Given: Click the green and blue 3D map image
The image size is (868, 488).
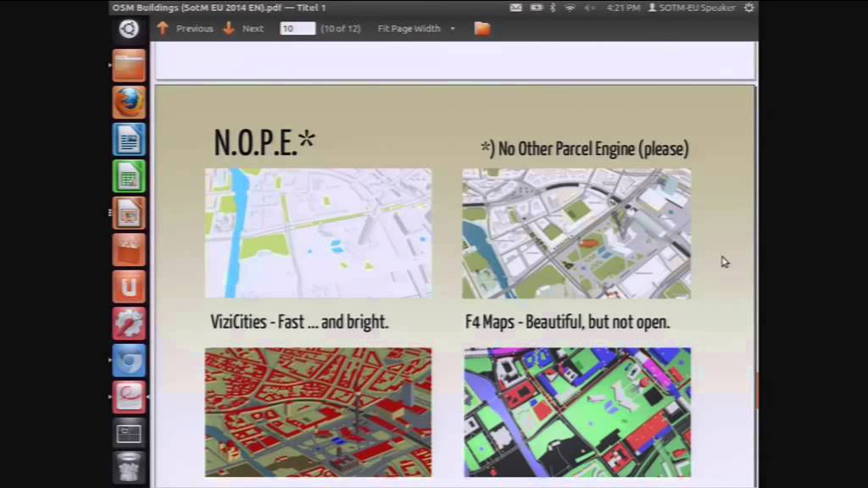Looking at the screenshot, I should click(x=577, y=413).
